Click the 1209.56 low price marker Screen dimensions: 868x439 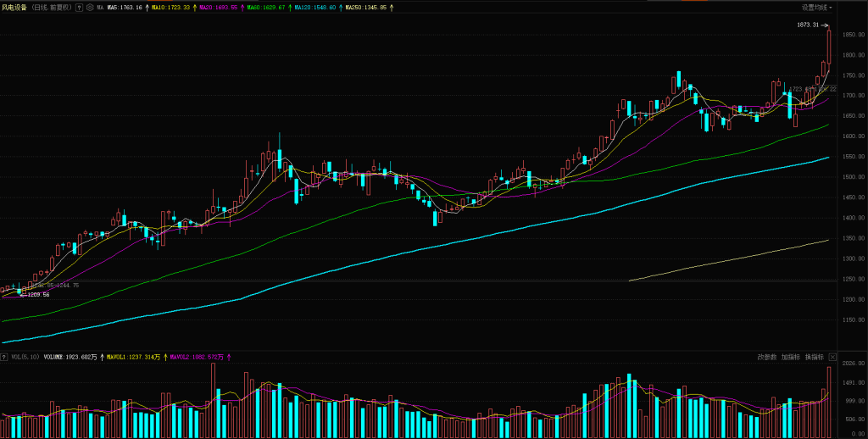38,294
